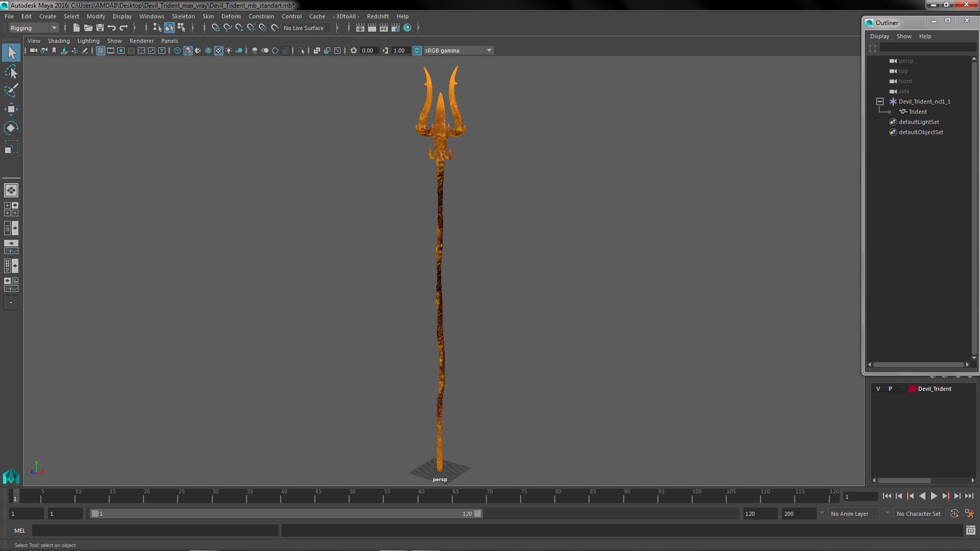The width and height of the screenshot is (980, 551).
Task: Start IPR render
Action: point(384,28)
